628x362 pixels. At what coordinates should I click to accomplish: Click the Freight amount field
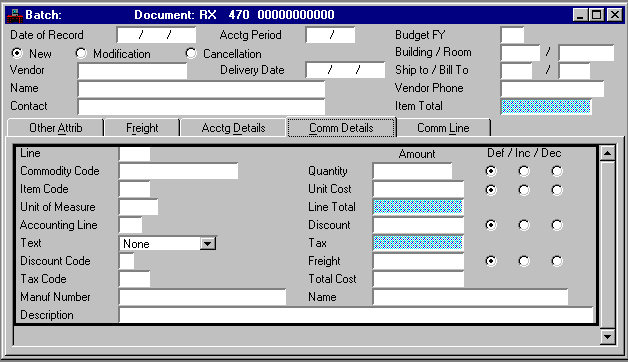(418, 261)
